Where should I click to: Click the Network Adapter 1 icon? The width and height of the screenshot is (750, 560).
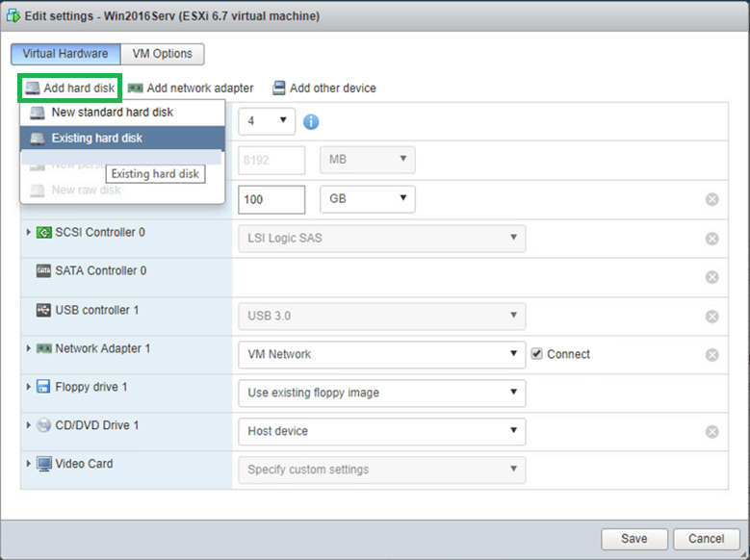[44, 348]
